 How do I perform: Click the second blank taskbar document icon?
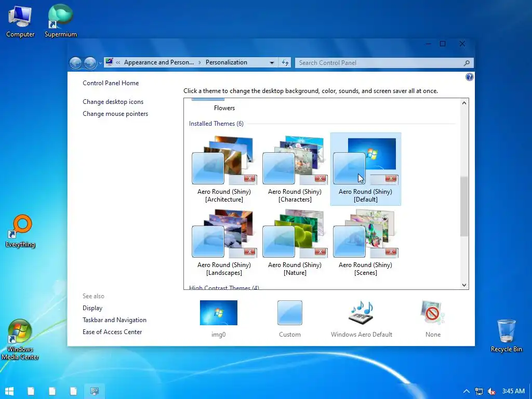52,391
